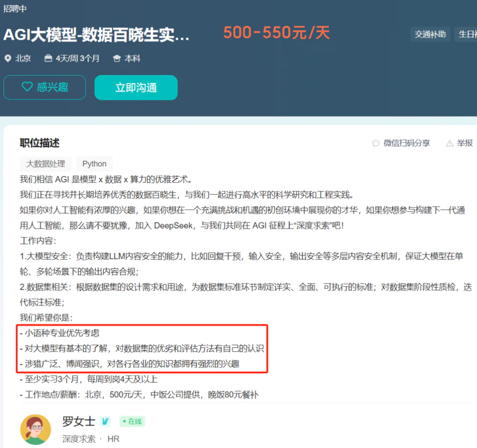Select the 大数据处理 skill tag
477x448 pixels.
(x=45, y=164)
